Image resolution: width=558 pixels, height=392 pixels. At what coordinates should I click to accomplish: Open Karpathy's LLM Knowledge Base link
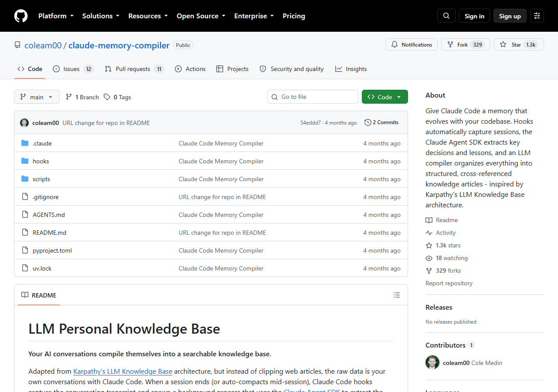pyautogui.click(x=122, y=371)
